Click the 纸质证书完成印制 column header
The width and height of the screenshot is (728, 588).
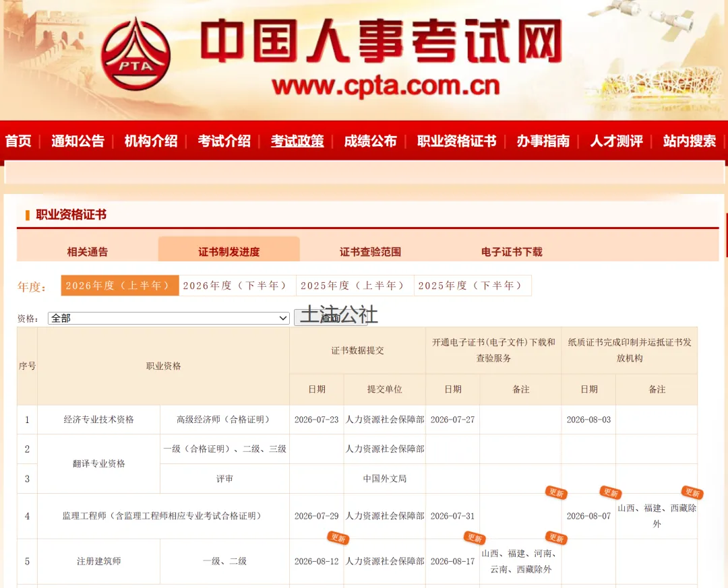630,350
